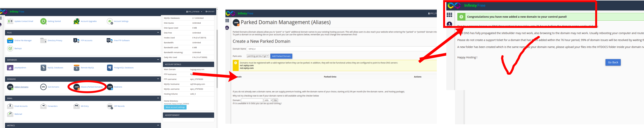Select the ACCOUNT DETAILS panel header
The image size is (644, 128).
point(188,64)
